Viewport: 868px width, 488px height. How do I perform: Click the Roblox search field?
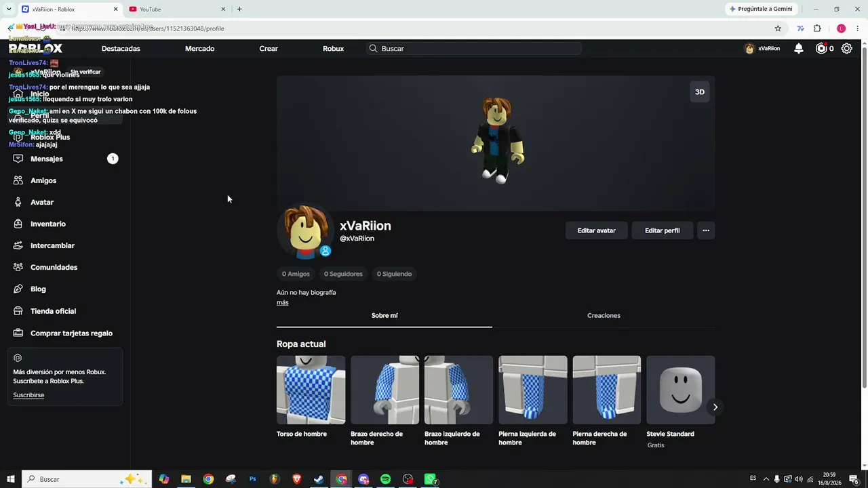pos(474,49)
